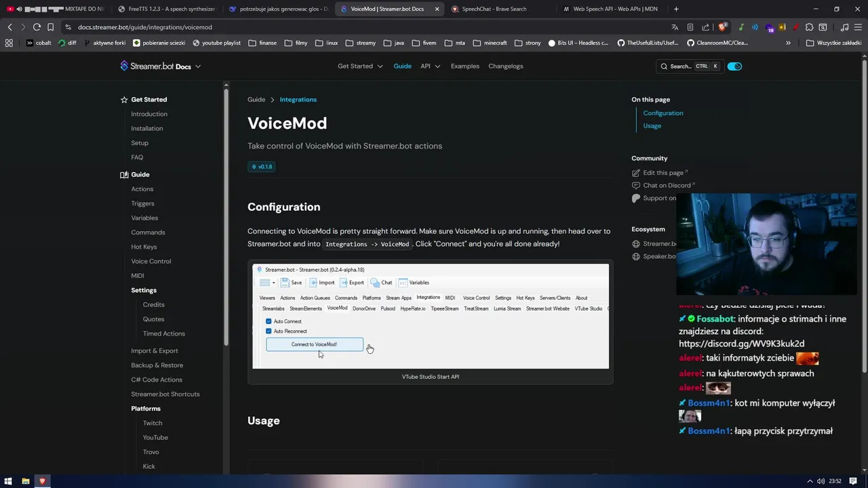Viewport: 868px width, 488px height.
Task: Open C# Code Actions sidebar page
Action: point(157,380)
